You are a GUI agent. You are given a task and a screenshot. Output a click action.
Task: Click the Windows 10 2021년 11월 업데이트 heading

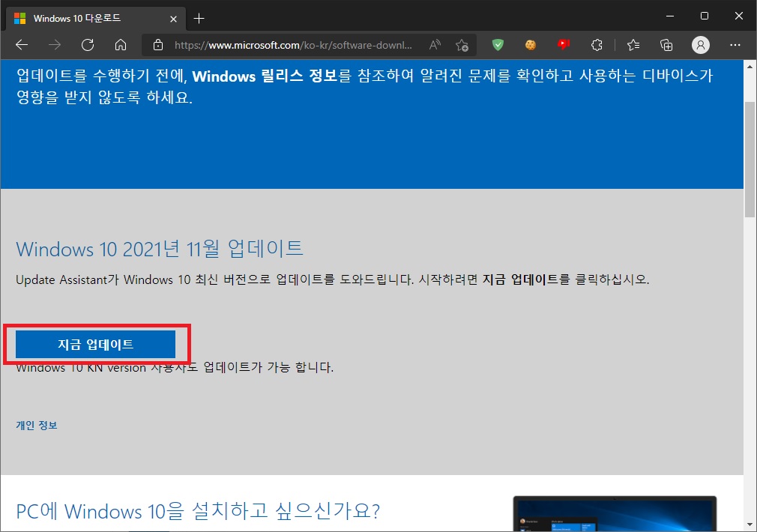coord(160,249)
